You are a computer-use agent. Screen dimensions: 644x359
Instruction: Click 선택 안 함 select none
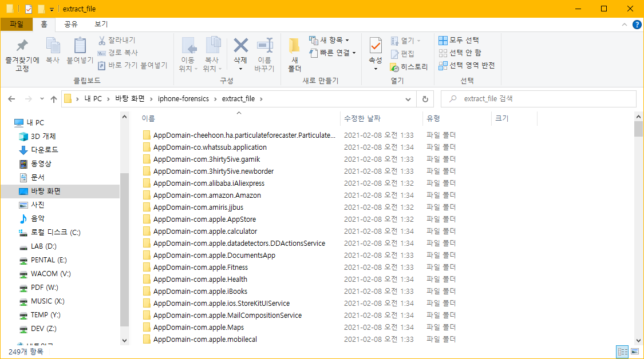click(x=460, y=53)
